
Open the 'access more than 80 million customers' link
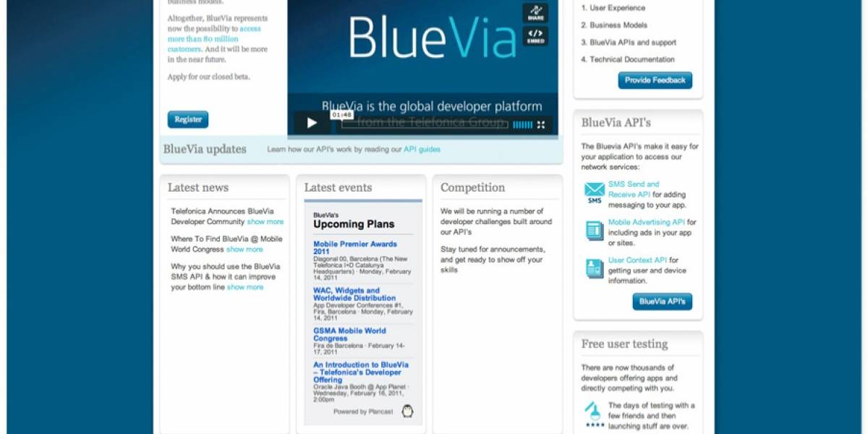[214, 39]
